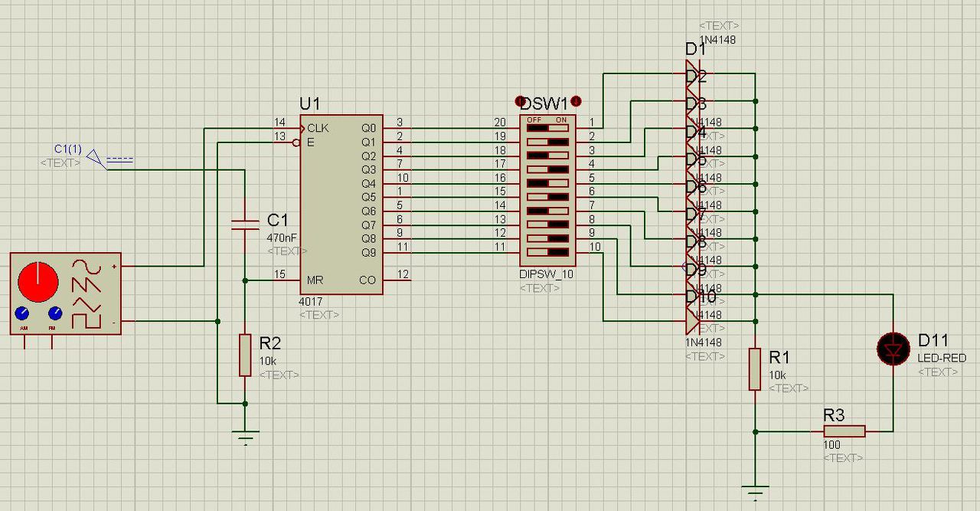980x511 pixels.
Task: Select the R2 resistor body
Action: click(x=245, y=355)
